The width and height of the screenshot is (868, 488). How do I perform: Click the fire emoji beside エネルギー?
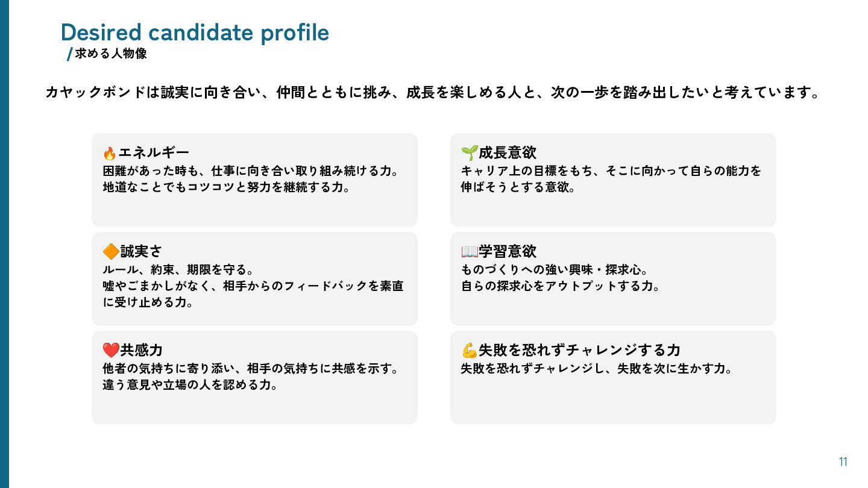click(x=110, y=153)
